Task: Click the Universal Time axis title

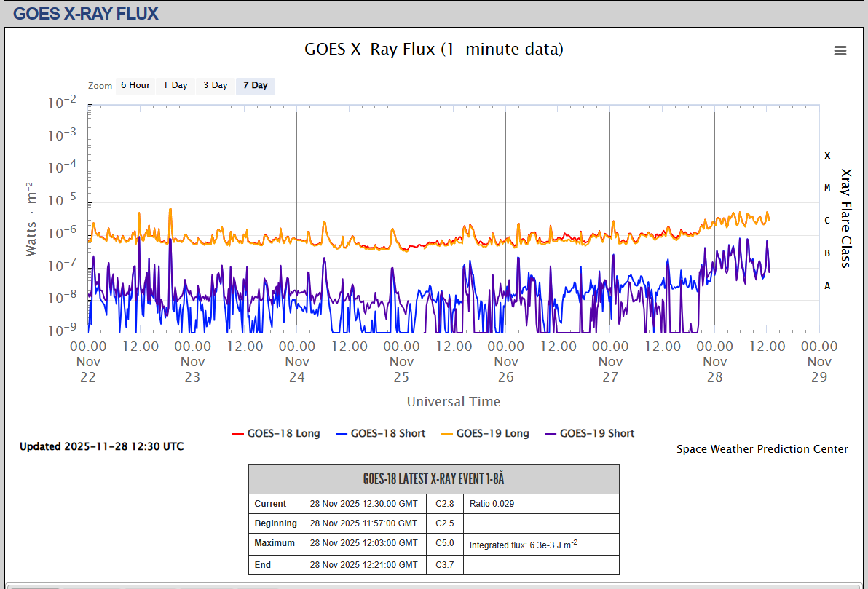Action: point(453,402)
